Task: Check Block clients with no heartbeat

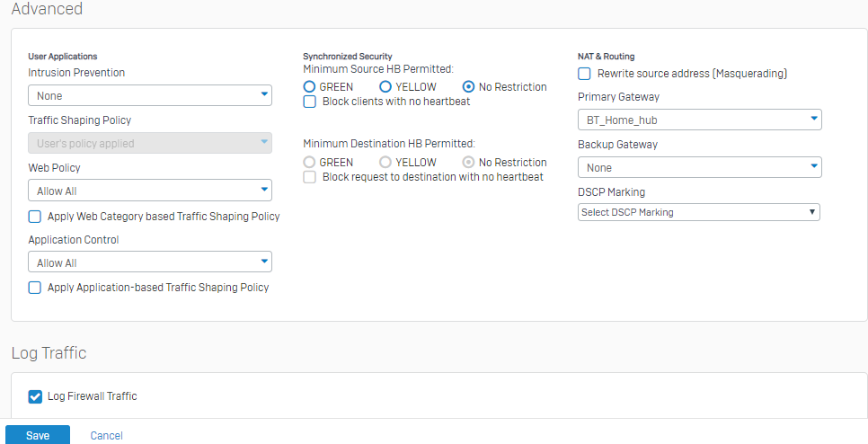Action: click(x=310, y=102)
